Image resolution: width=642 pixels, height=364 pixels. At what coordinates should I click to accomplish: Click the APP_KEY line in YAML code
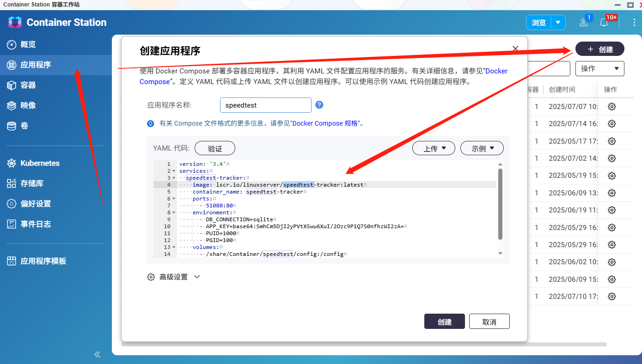[306, 226]
